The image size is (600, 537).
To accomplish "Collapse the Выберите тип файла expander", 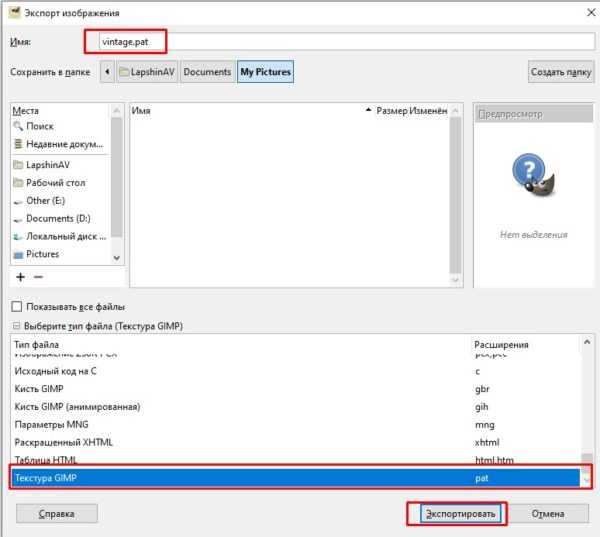I will 16,326.
